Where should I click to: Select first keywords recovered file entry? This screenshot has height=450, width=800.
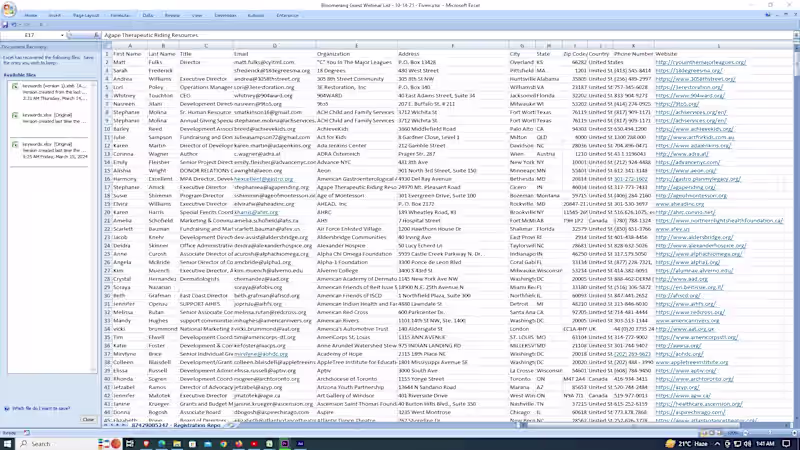[51, 92]
